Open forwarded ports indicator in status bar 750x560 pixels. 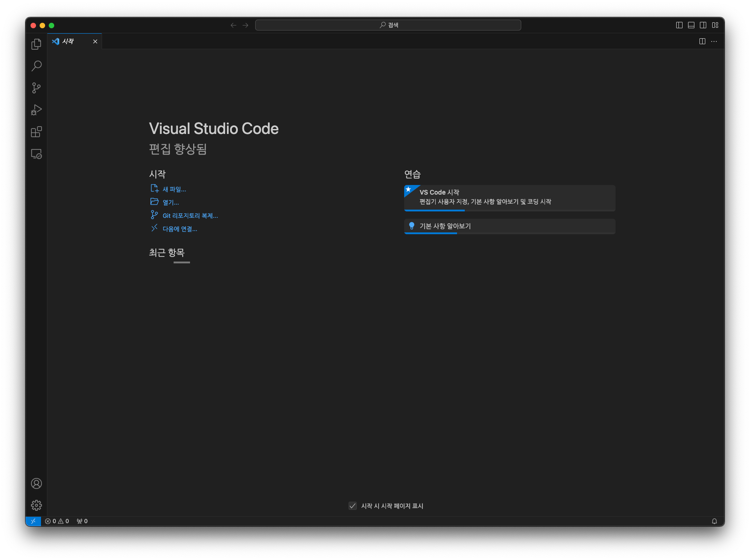coord(82,521)
